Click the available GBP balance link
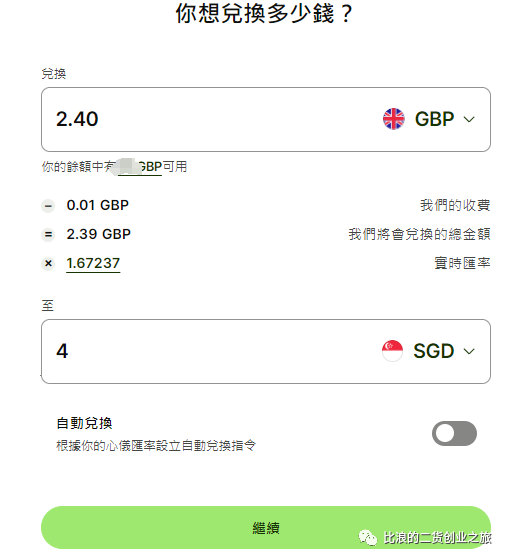 pyautogui.click(x=140, y=167)
